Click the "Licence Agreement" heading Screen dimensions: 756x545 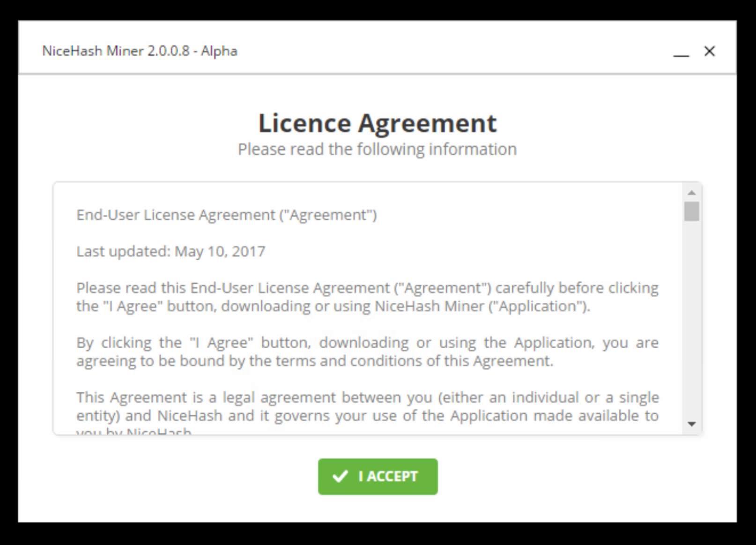(377, 123)
